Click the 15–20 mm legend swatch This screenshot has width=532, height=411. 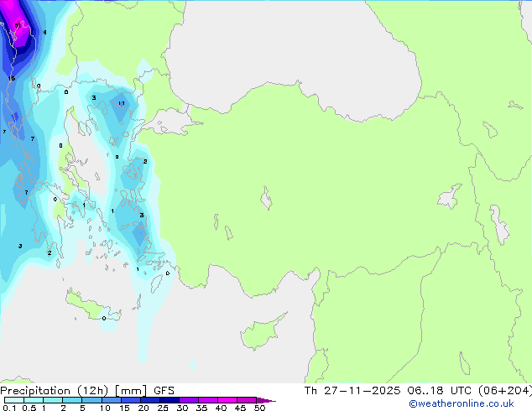(x=130, y=400)
